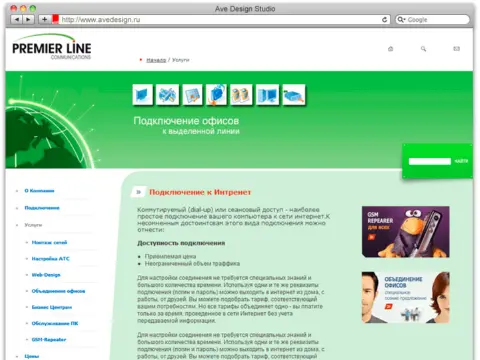Go forward with browser forward arrow
This screenshot has width=480, height=360.
coord(28,20)
